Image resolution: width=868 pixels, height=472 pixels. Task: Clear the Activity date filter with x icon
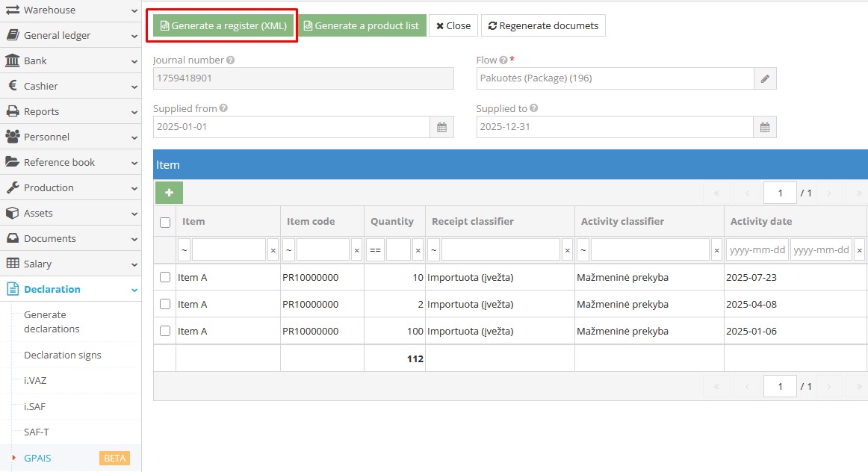pos(859,250)
